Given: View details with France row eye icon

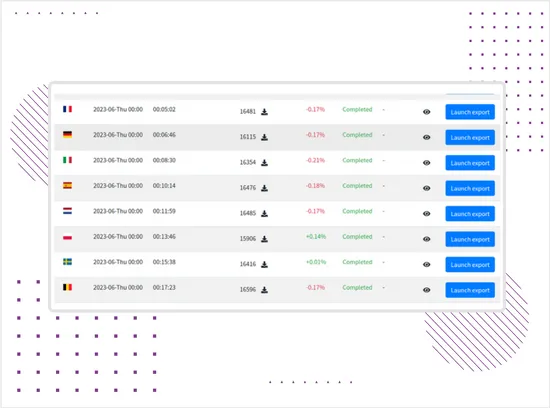Looking at the screenshot, I should (427, 112).
